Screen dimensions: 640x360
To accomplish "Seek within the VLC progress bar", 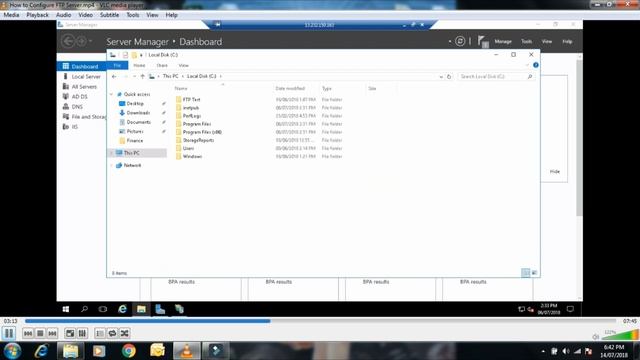I will [x=320, y=321].
